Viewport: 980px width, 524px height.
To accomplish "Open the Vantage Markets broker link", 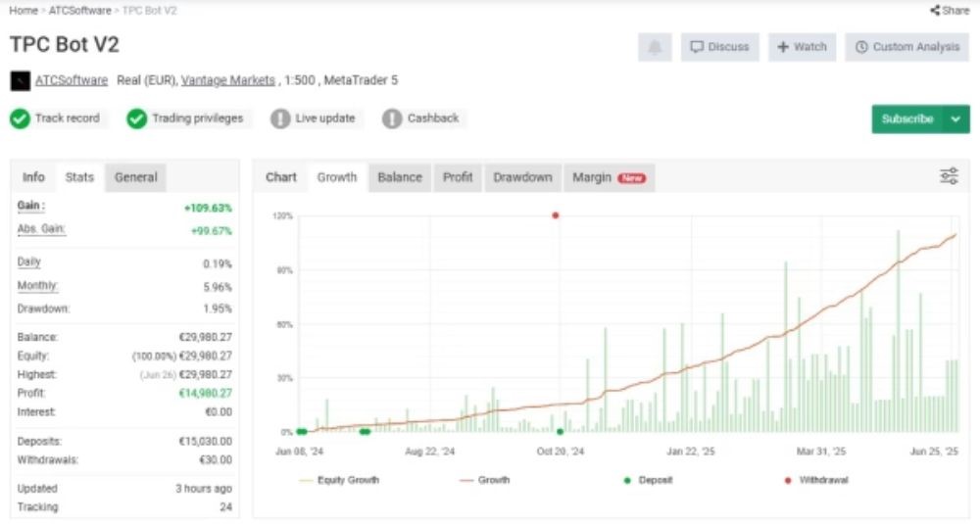I will point(228,80).
